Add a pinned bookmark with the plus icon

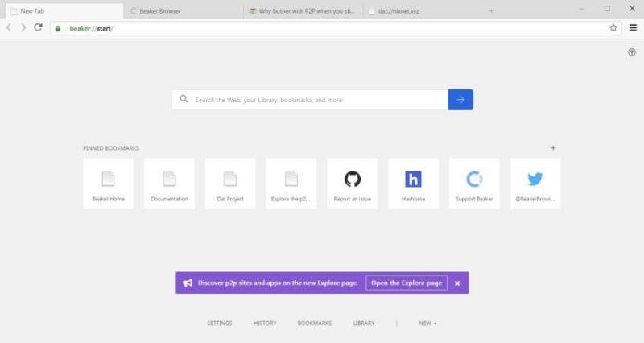coord(553,148)
